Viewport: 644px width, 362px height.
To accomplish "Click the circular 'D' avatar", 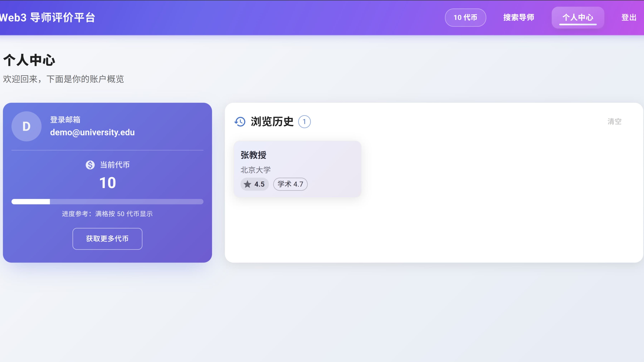I will point(26,126).
